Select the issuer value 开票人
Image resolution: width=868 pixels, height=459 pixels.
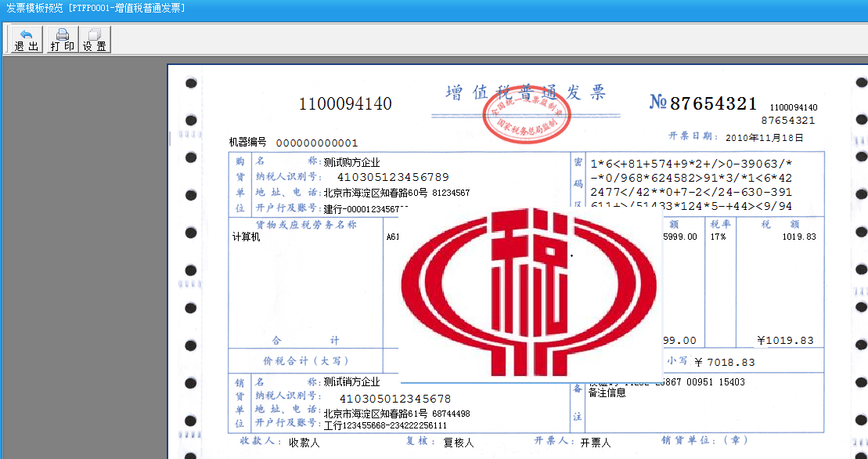coord(596,443)
